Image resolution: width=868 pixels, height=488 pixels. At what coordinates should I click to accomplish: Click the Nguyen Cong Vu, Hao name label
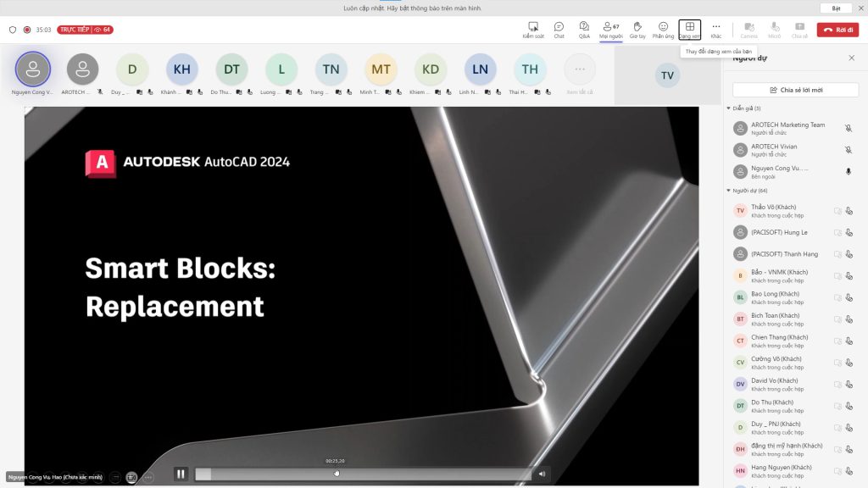(x=55, y=477)
